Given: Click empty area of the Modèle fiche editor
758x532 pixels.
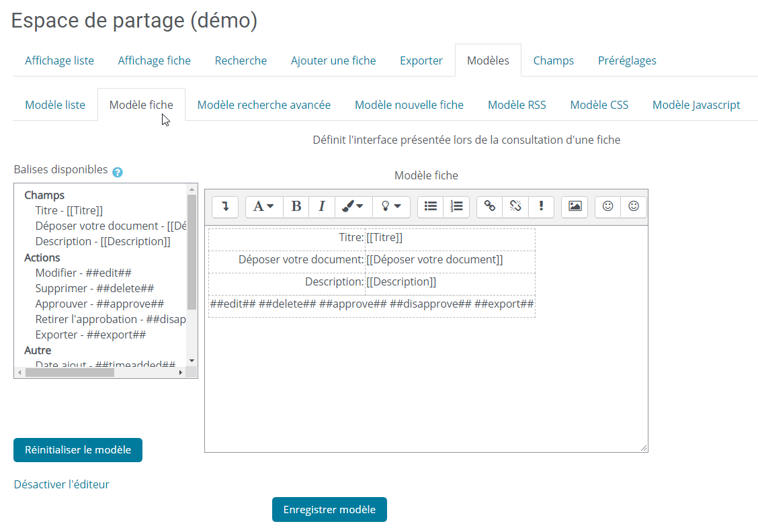Looking at the screenshot, I should tap(425, 384).
